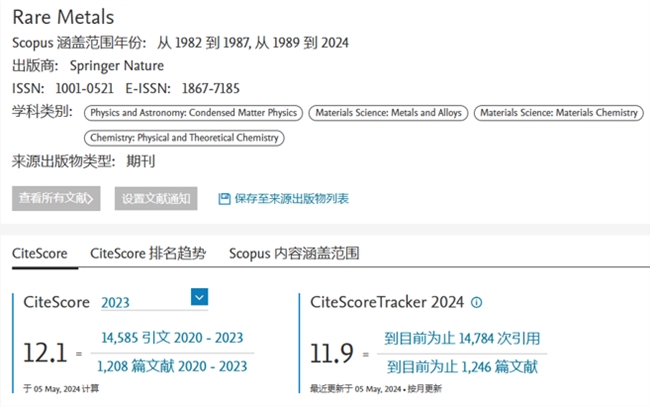The image size is (650, 407).
Task: Switch to the CiteScore tab
Action: coord(40,254)
